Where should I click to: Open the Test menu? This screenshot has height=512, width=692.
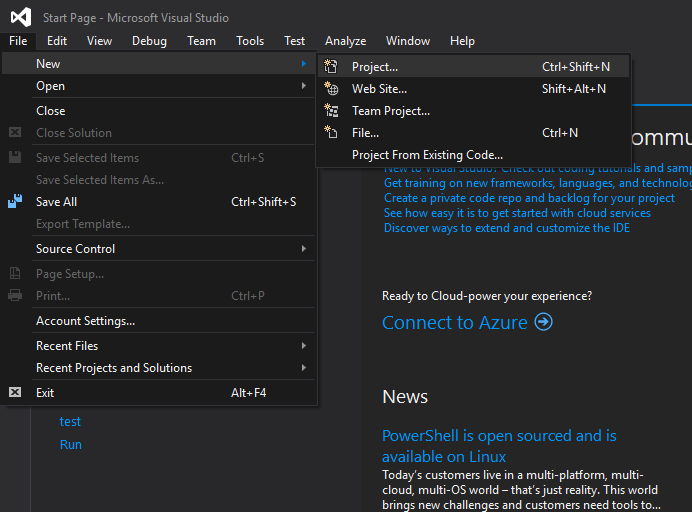click(x=294, y=41)
